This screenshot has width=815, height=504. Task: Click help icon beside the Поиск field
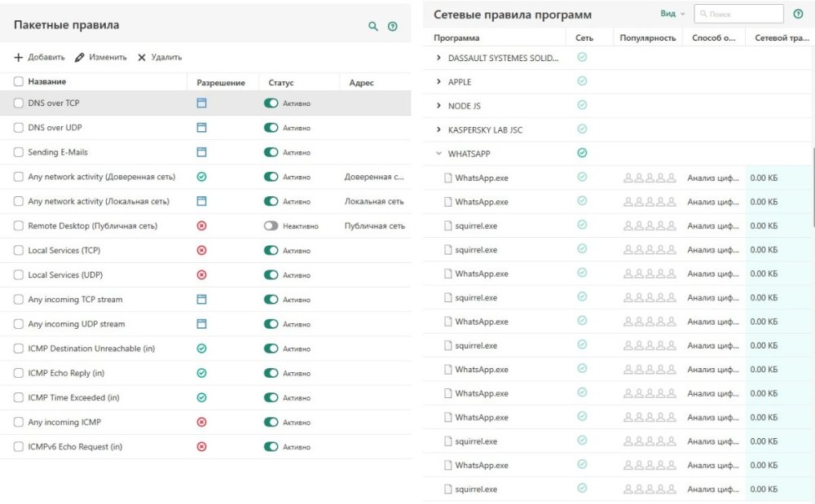tap(798, 14)
